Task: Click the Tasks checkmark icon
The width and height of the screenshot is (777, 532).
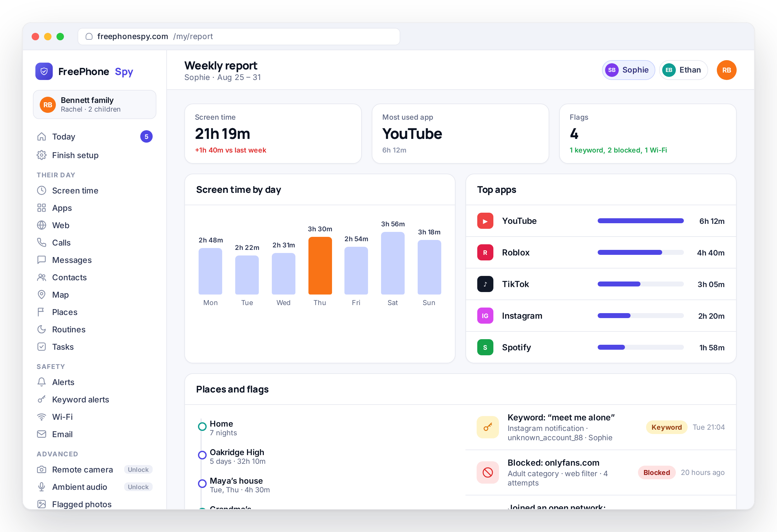Action: [42, 347]
